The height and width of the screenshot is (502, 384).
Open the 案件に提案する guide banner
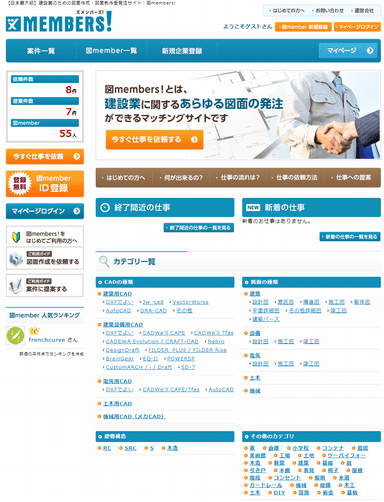click(45, 286)
